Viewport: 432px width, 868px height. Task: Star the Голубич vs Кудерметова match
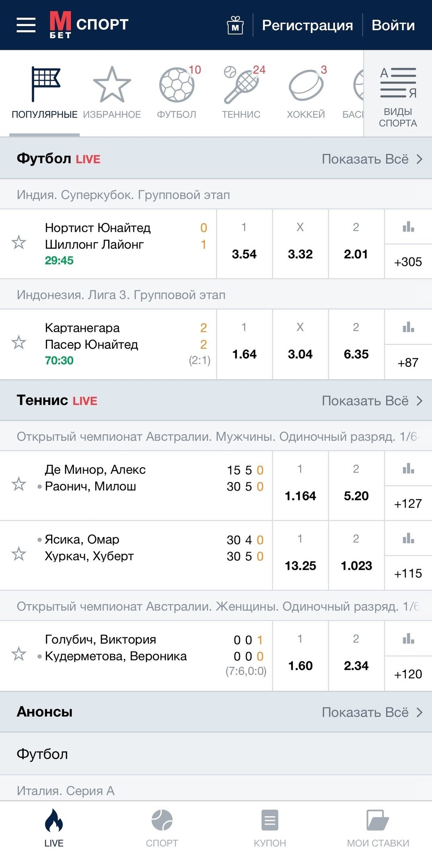click(x=19, y=654)
